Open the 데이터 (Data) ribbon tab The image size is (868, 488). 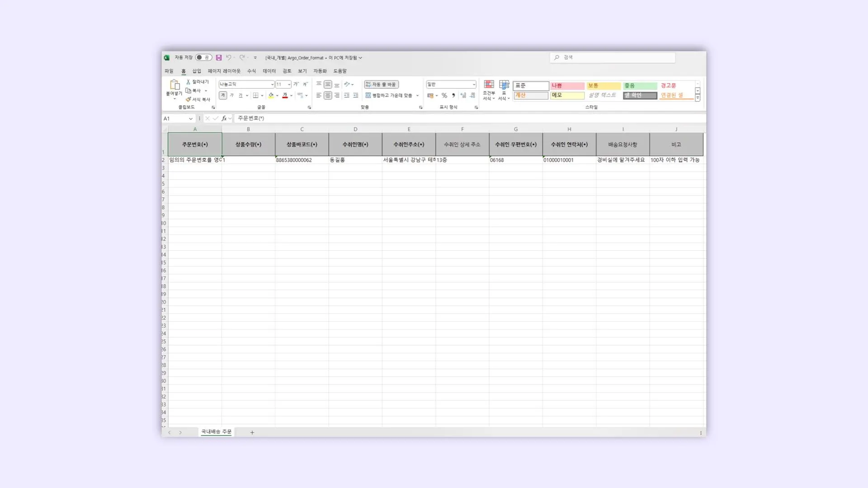pyautogui.click(x=269, y=71)
